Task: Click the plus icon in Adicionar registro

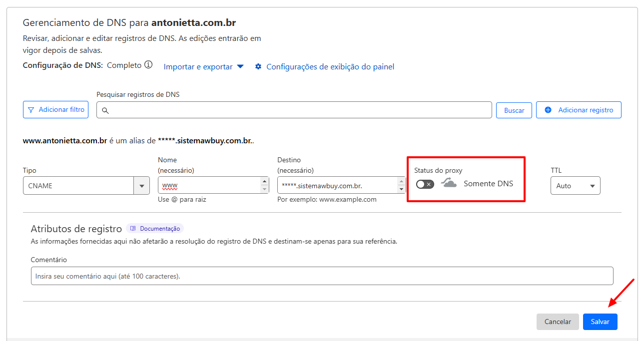Action: click(x=548, y=110)
